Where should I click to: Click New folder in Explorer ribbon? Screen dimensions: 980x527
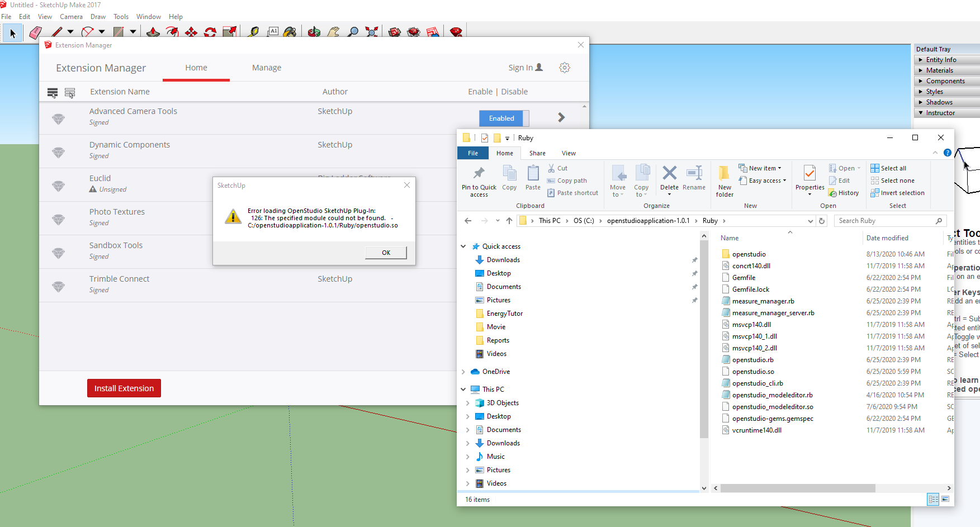point(725,182)
